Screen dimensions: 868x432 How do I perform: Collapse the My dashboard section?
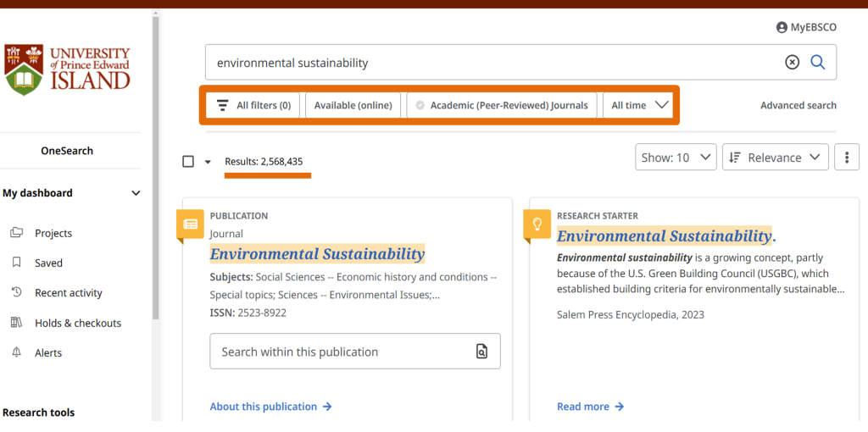(136, 193)
